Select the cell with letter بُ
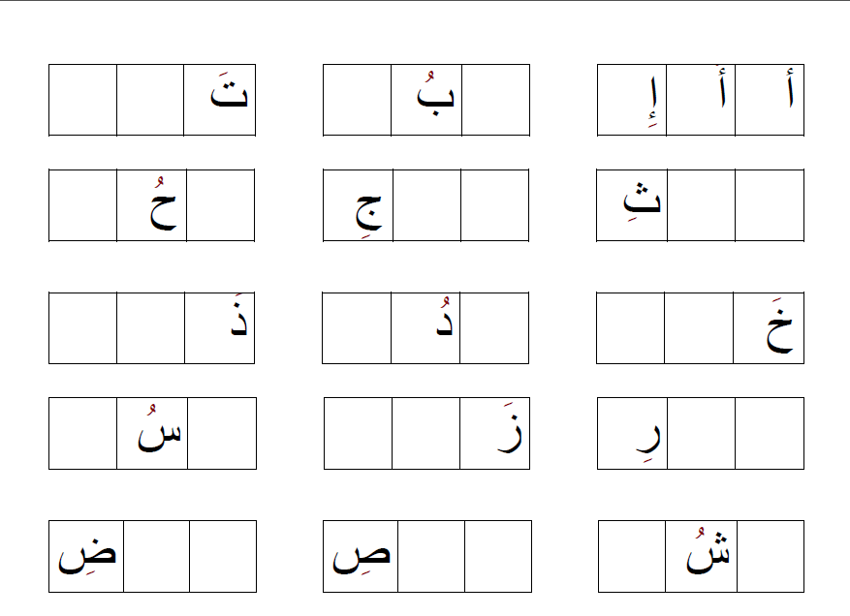The height and width of the screenshot is (616, 850). click(426, 100)
